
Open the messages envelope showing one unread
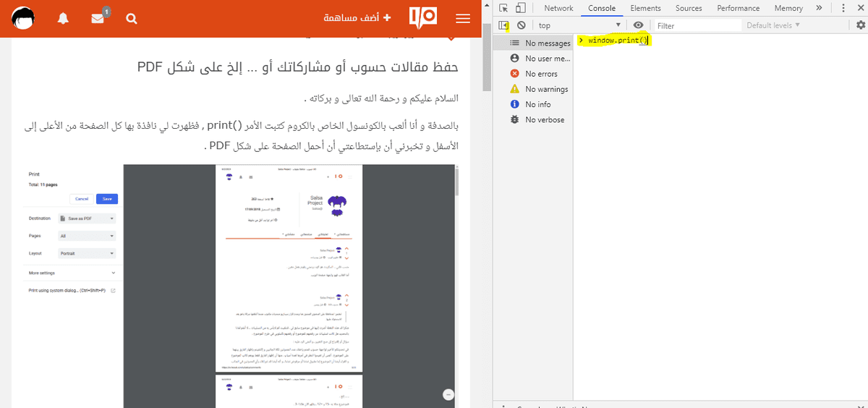coord(98,18)
